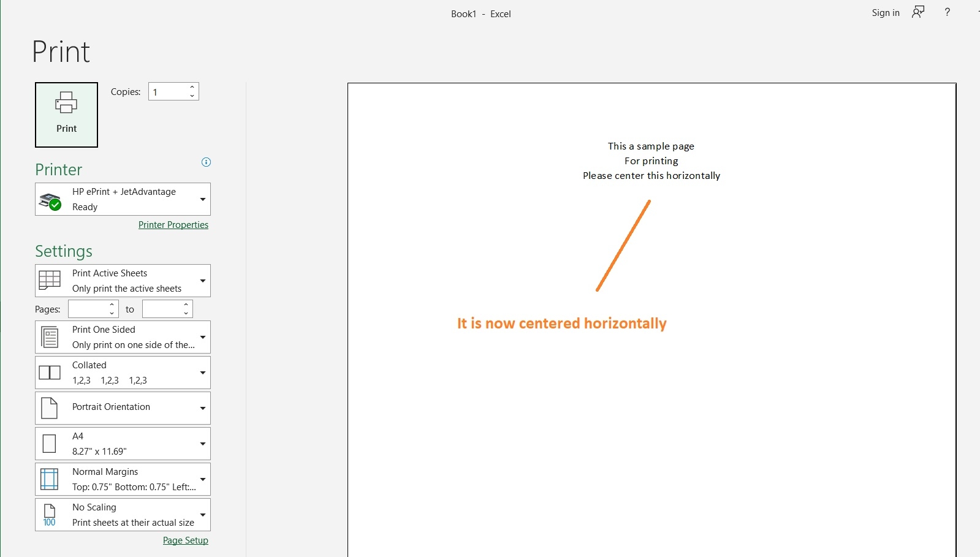Click the Print button with printer icon
Screen dimensions: 980x557
[66, 115]
